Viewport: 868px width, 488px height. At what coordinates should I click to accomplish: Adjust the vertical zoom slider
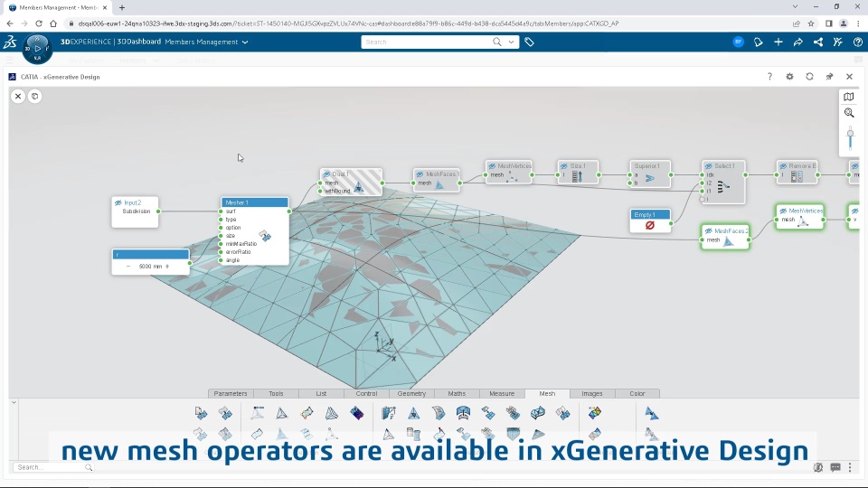coord(850,137)
